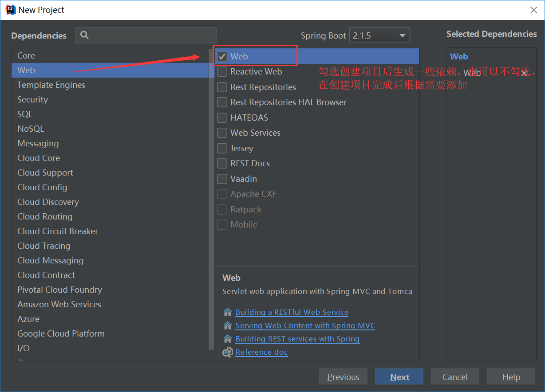This screenshot has height=392, width=545.
Task: Open the NoSQL category
Action: point(110,129)
